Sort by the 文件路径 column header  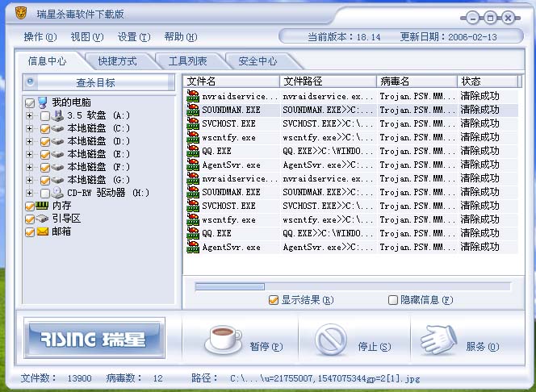click(328, 81)
